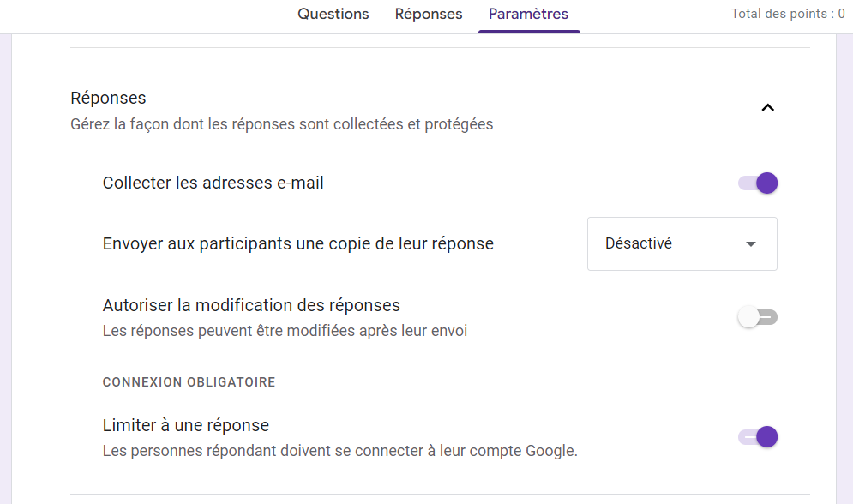853x504 pixels.
Task: Click the Total des points counter
Action: click(787, 14)
